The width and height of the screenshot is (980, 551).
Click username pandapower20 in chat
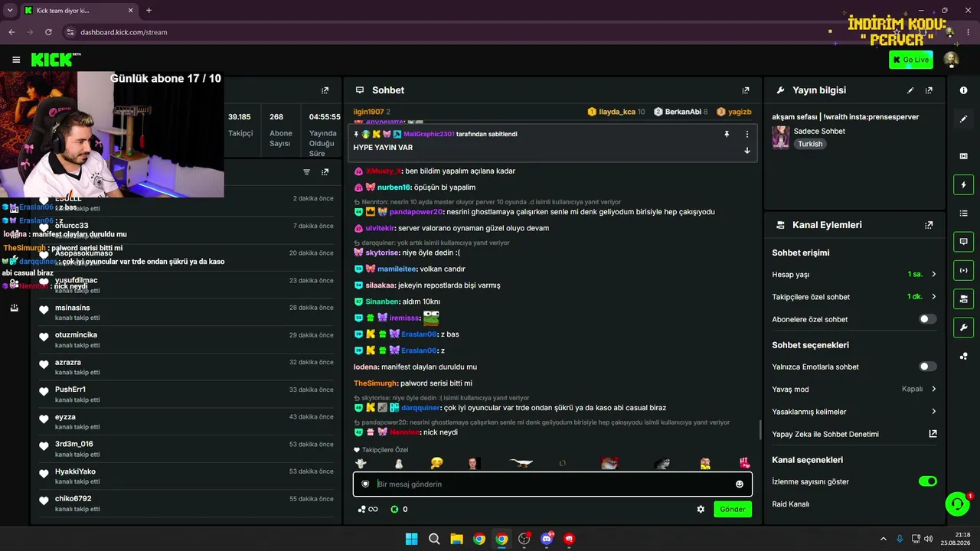(x=416, y=212)
